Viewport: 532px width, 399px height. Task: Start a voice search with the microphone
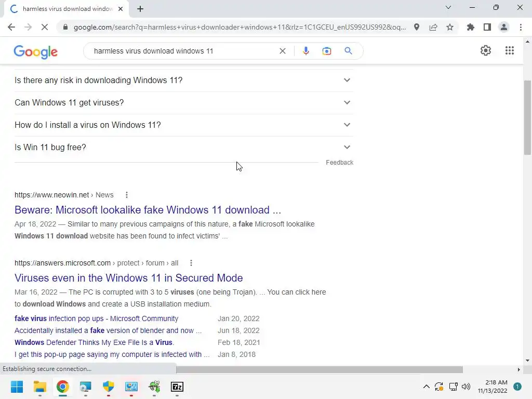click(x=305, y=51)
